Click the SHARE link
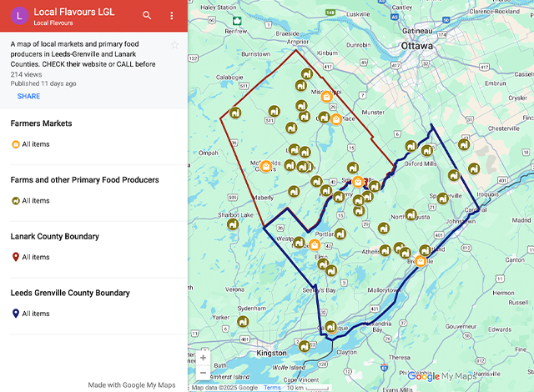 [28, 96]
